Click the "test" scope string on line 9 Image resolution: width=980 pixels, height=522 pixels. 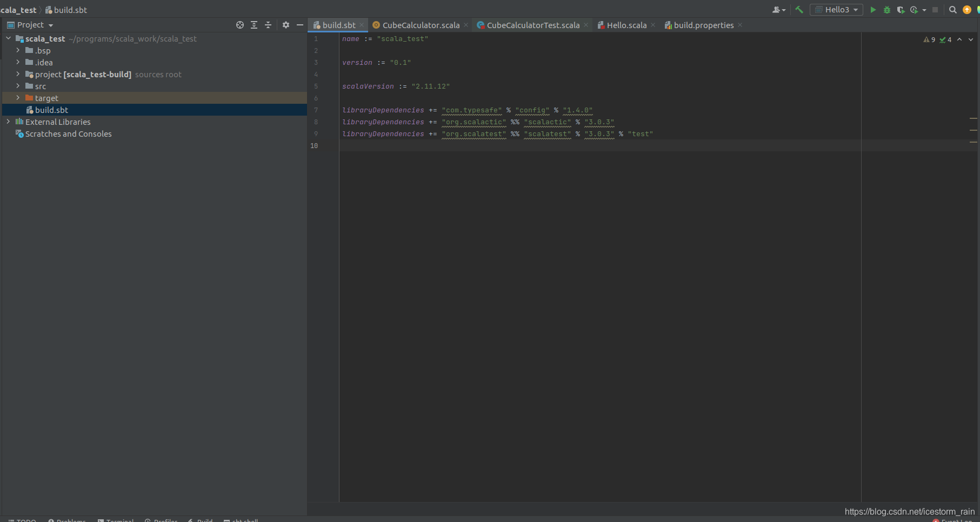click(640, 134)
